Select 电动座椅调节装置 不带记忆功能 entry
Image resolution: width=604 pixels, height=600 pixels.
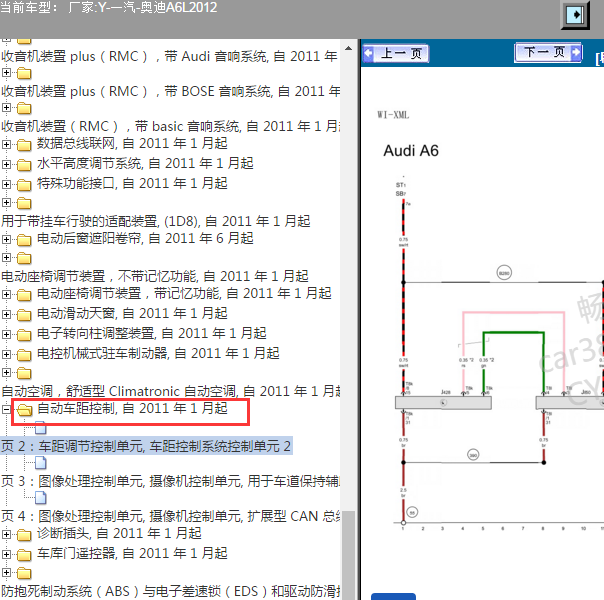click(154, 276)
